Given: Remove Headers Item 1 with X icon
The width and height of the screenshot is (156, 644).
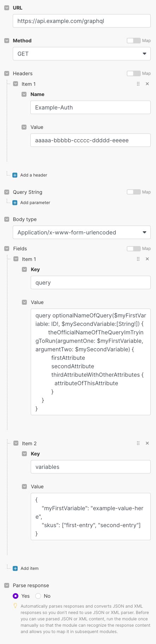Looking at the screenshot, I should (x=147, y=84).
